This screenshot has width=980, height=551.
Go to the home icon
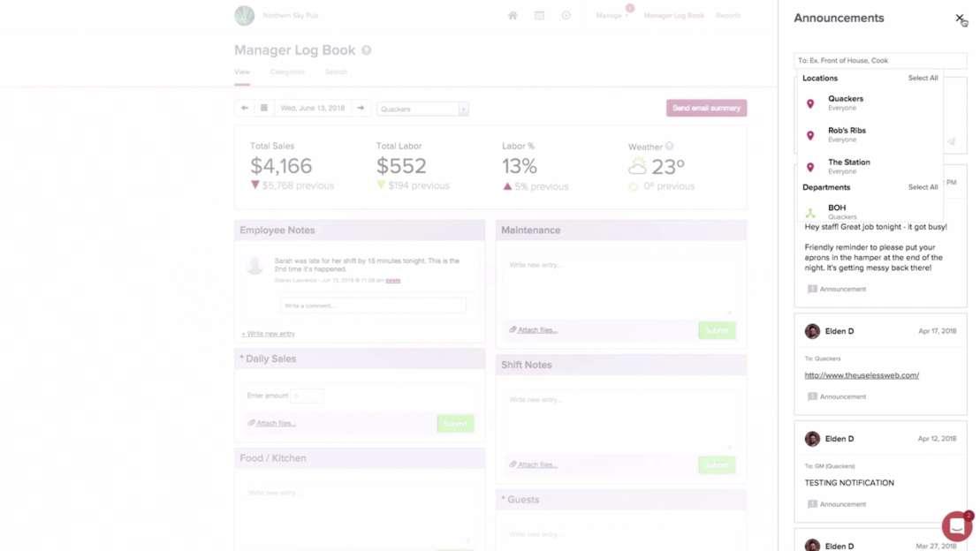coord(513,16)
